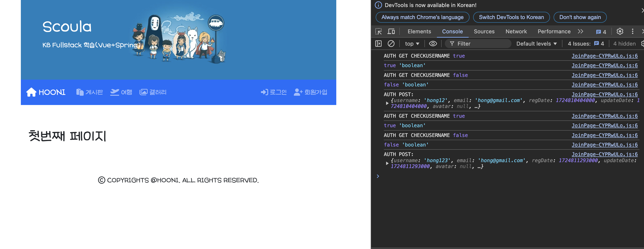Click the clear console icon
The image size is (644, 249).
391,44
